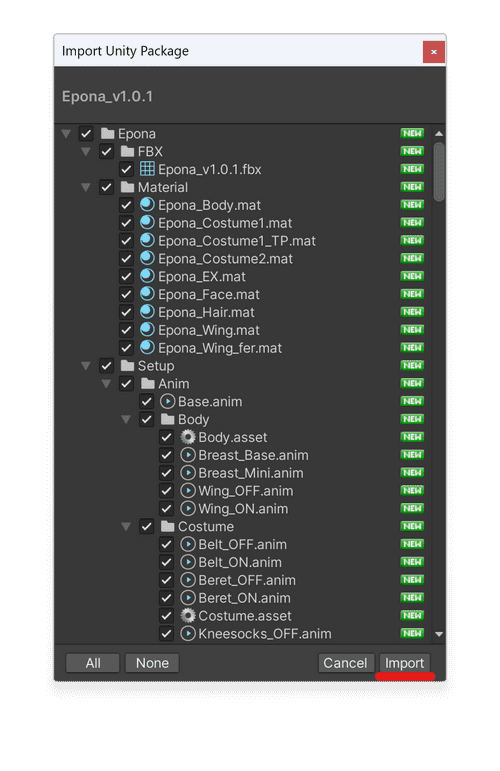Select the Belt_OFF.anim row text
Image resolution: width=500 pixels, height=771 pixels.
[242, 544]
